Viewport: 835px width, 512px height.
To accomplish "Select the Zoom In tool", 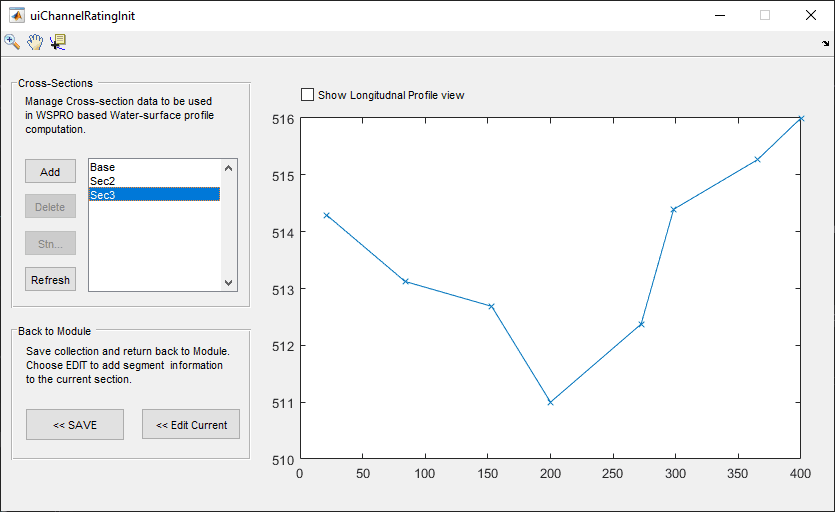I will 12,42.
